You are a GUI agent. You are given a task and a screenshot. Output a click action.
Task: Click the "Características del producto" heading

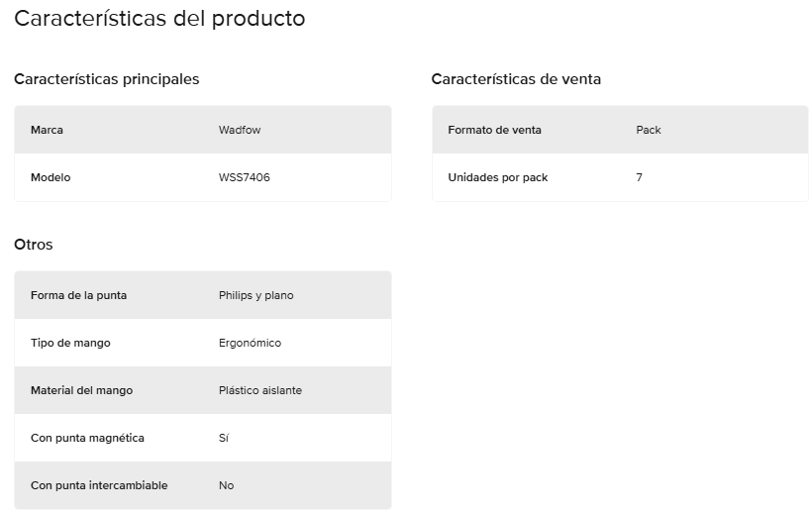(x=159, y=19)
